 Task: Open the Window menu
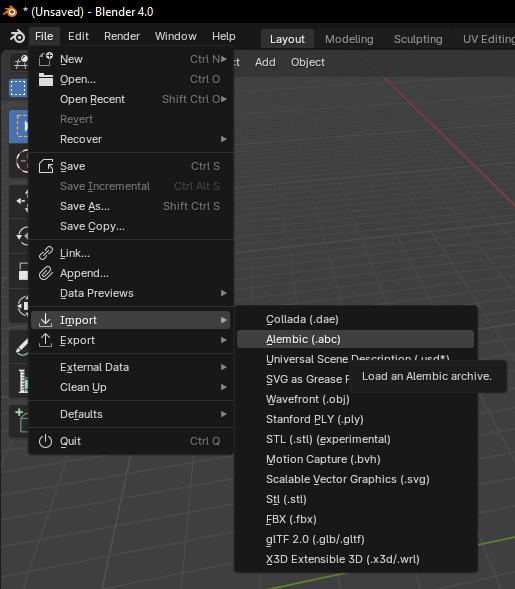tap(175, 36)
